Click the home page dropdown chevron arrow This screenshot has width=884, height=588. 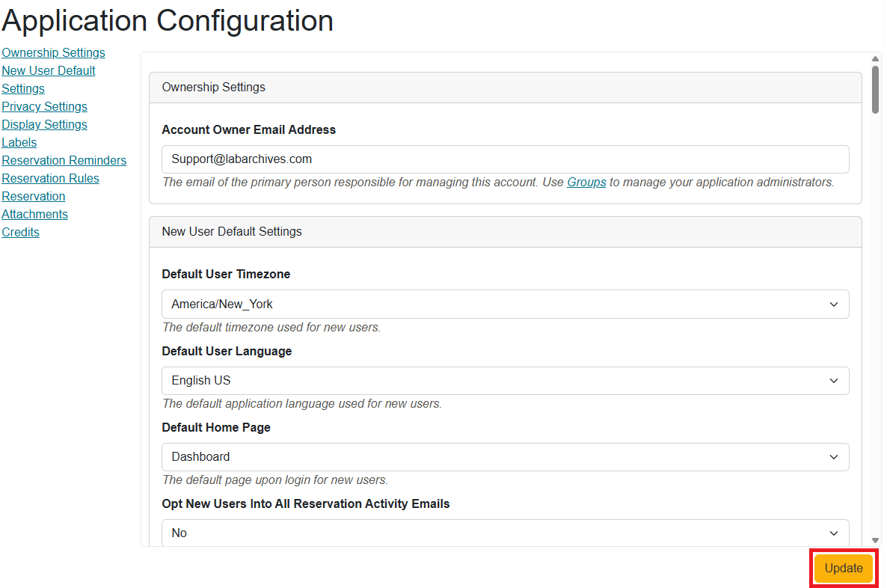tap(833, 456)
